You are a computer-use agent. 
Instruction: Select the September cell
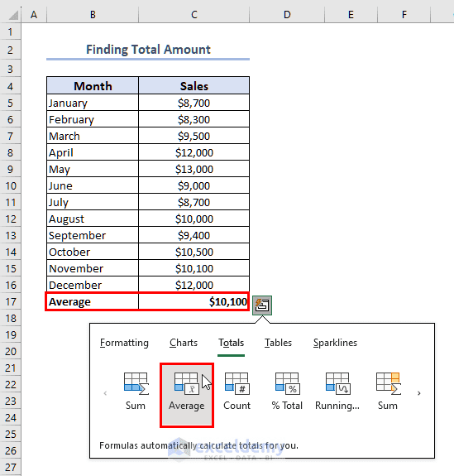pyautogui.click(x=93, y=235)
